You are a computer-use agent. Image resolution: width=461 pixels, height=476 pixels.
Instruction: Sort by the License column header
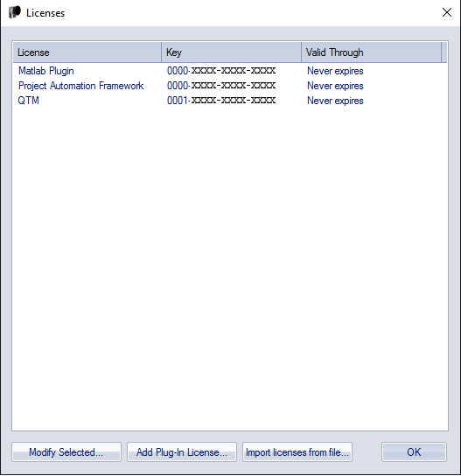(87, 52)
